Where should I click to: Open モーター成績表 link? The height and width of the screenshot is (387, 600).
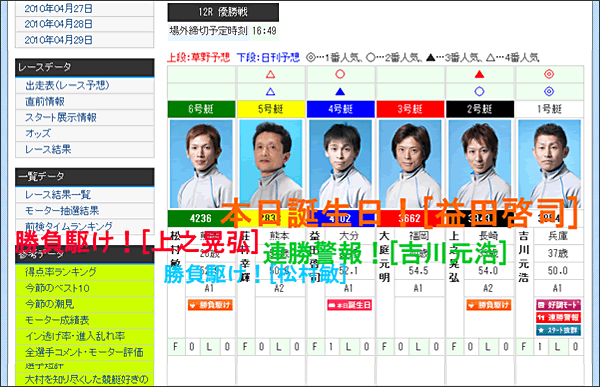[x=57, y=320]
